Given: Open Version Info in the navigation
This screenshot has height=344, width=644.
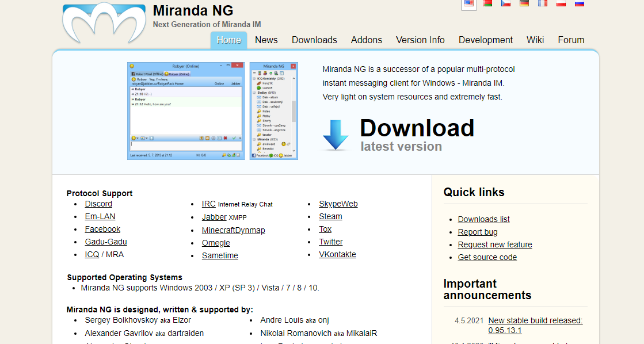Looking at the screenshot, I should [420, 40].
